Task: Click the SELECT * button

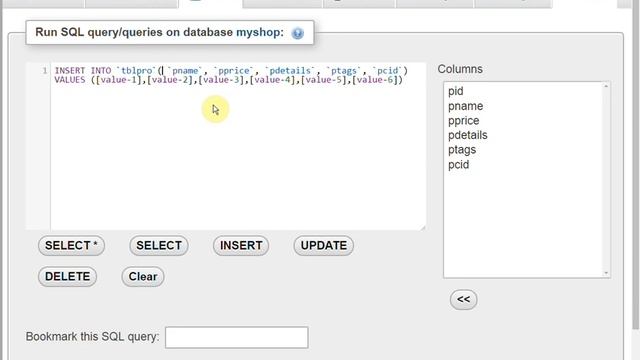Action: [71, 246]
